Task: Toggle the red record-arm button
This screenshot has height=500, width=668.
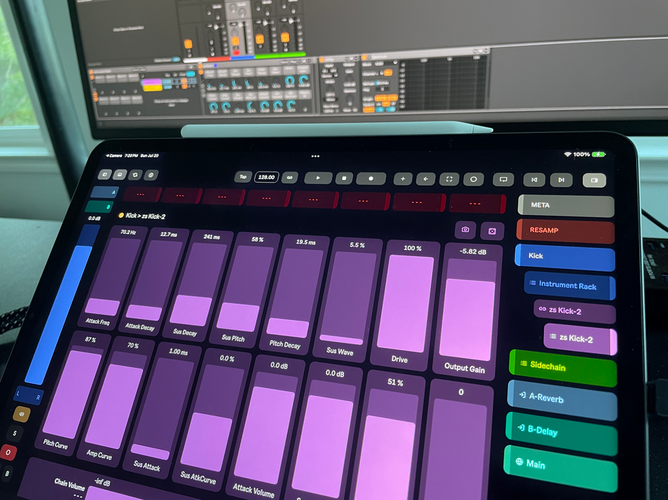Action: pyautogui.click(x=9, y=452)
